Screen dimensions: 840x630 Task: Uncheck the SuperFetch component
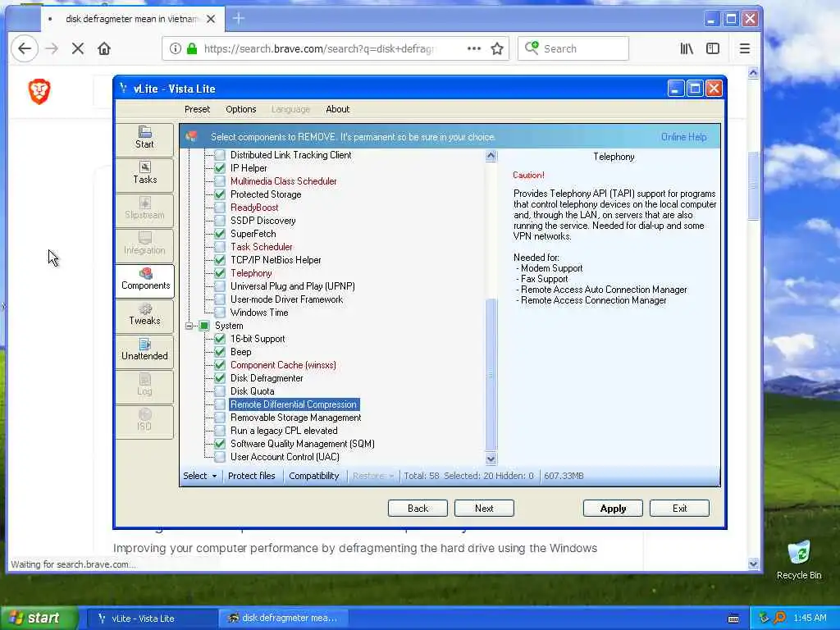click(220, 234)
